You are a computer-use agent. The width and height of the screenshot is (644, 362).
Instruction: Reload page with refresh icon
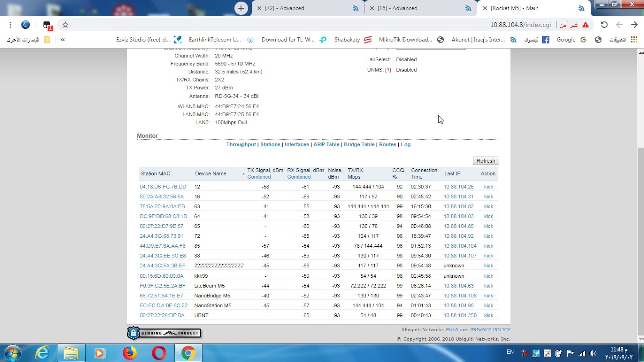click(x=604, y=25)
